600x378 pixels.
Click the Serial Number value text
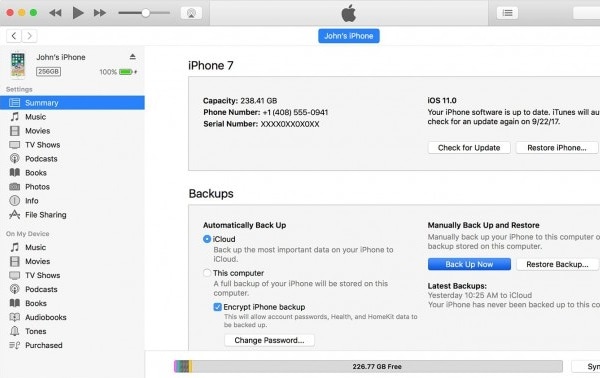290,124
